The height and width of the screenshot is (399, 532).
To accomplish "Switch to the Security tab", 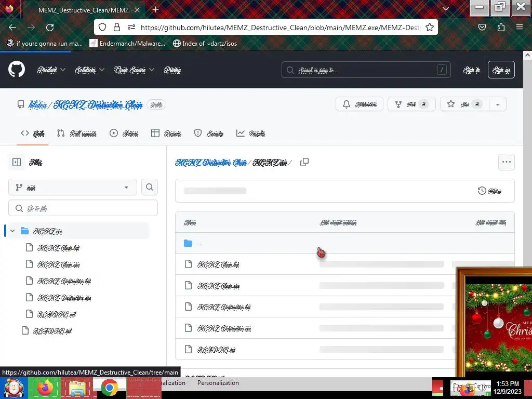I will 209,134.
